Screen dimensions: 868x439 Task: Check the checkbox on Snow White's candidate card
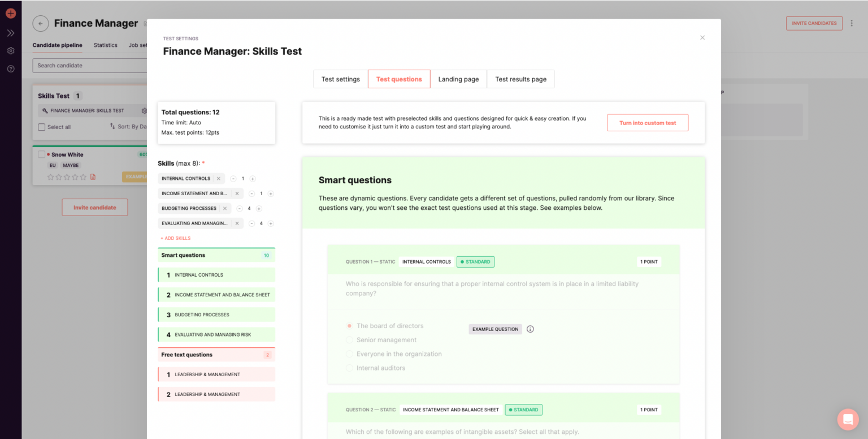pos(41,154)
